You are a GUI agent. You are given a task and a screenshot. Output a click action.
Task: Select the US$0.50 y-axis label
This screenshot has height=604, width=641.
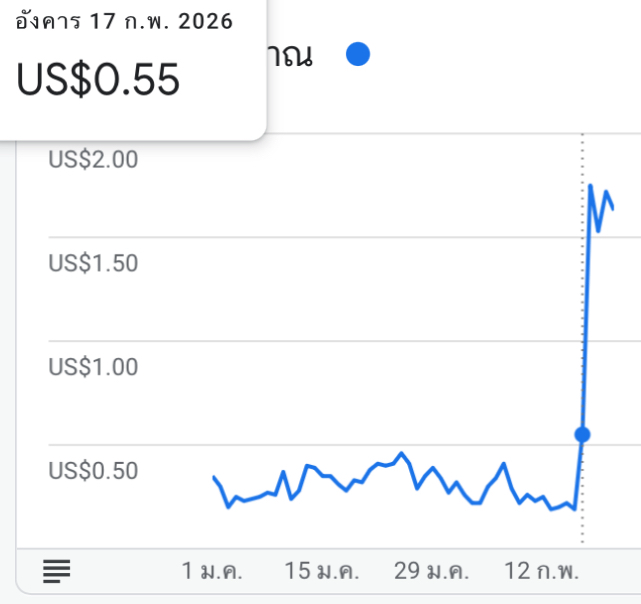tap(93, 471)
